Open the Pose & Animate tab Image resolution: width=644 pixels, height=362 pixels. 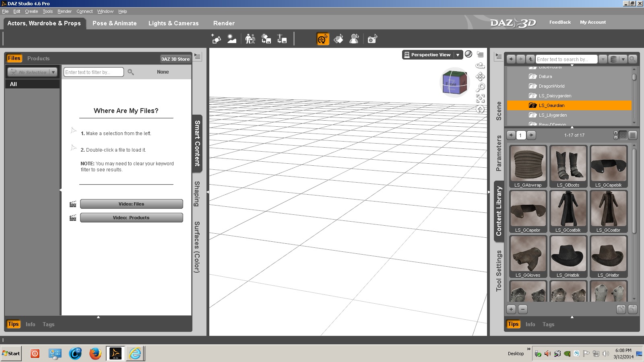point(114,23)
